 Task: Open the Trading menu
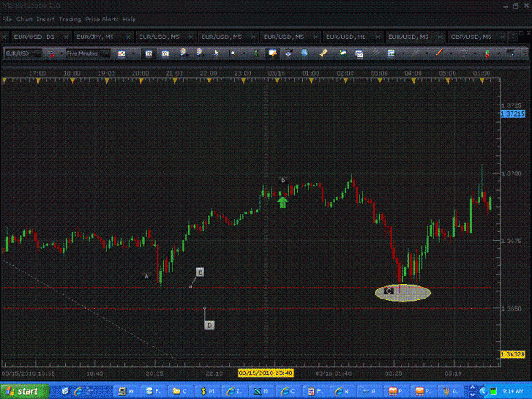[x=70, y=20]
